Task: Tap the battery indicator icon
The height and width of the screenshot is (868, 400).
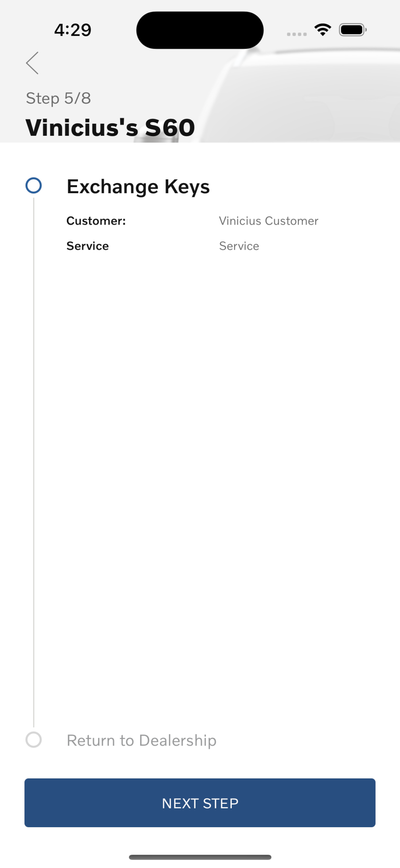Action: coord(353,30)
